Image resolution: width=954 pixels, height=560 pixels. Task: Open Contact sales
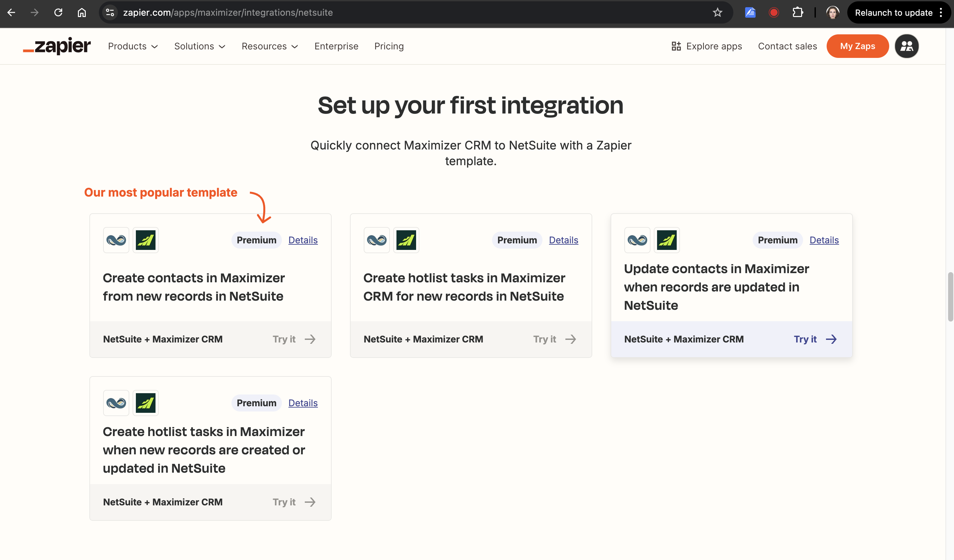pos(787,46)
